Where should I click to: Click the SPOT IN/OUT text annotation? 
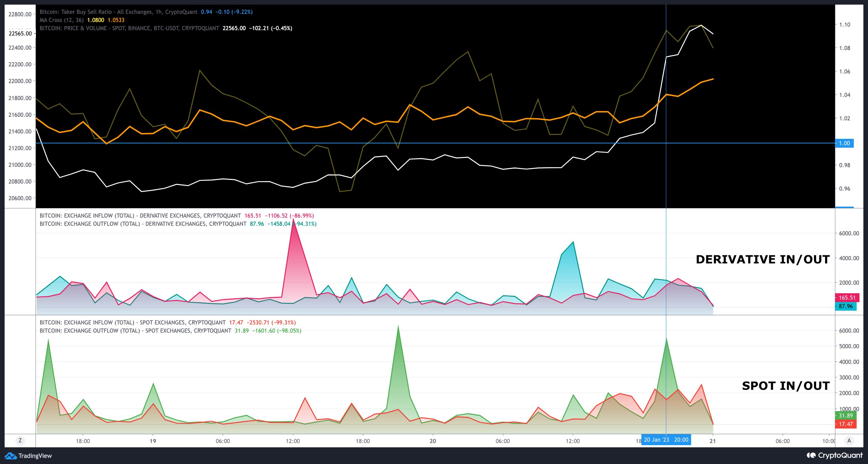(x=786, y=386)
